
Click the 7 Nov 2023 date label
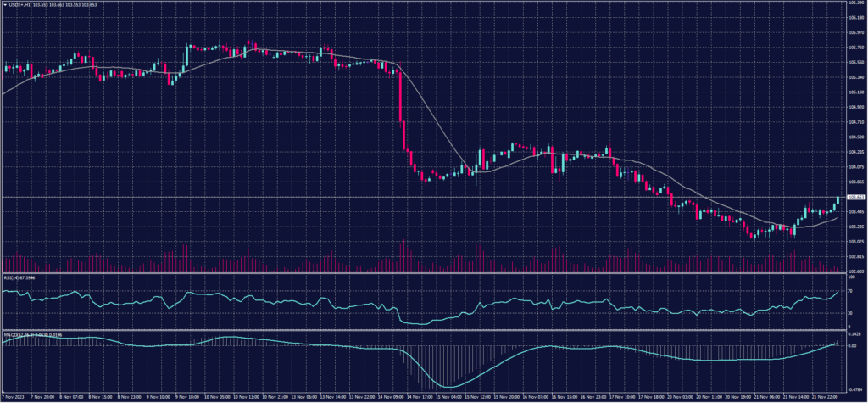(14, 397)
